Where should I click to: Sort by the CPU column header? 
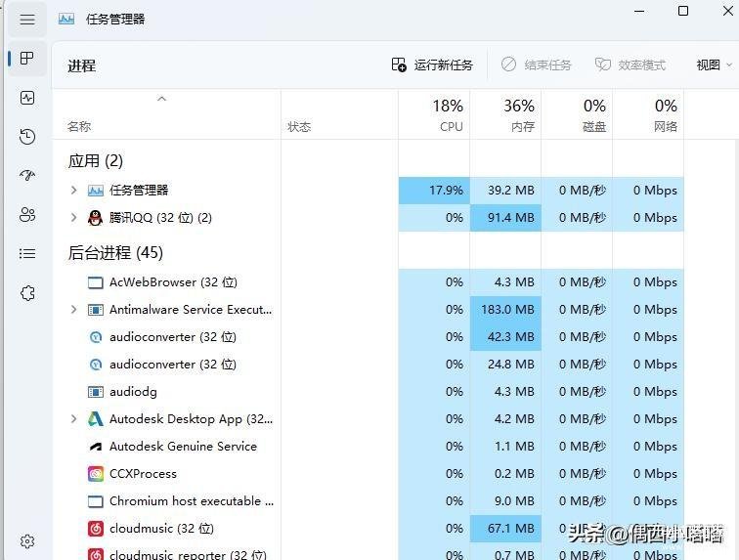pyautogui.click(x=435, y=115)
